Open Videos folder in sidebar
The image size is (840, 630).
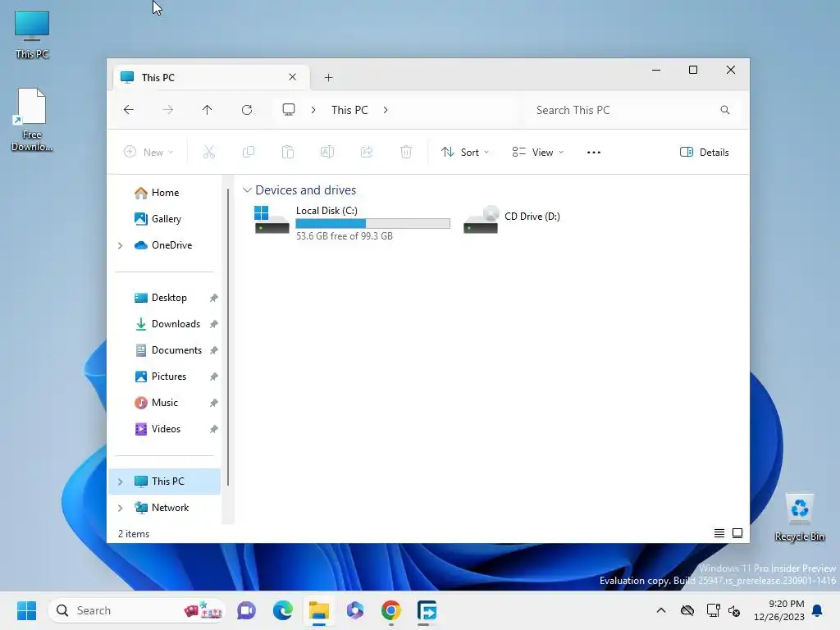coord(164,428)
